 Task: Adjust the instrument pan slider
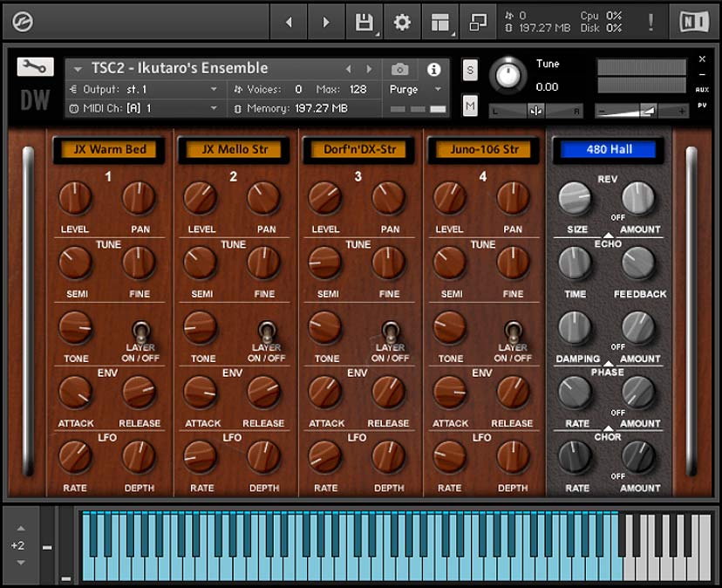[535, 111]
